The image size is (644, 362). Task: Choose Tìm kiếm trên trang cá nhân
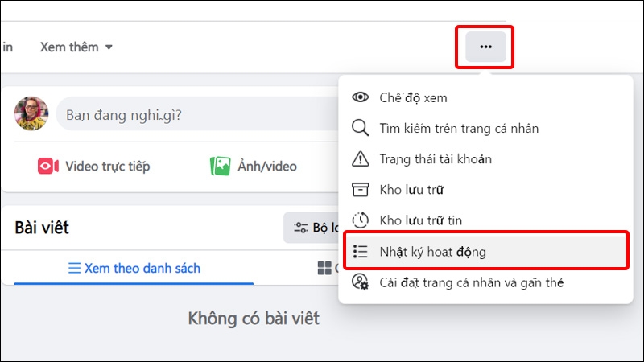pos(485,129)
